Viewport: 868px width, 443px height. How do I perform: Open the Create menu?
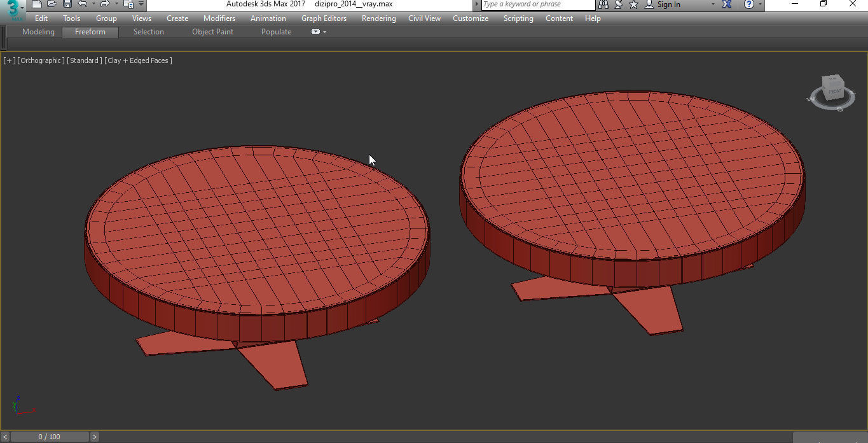pos(177,18)
